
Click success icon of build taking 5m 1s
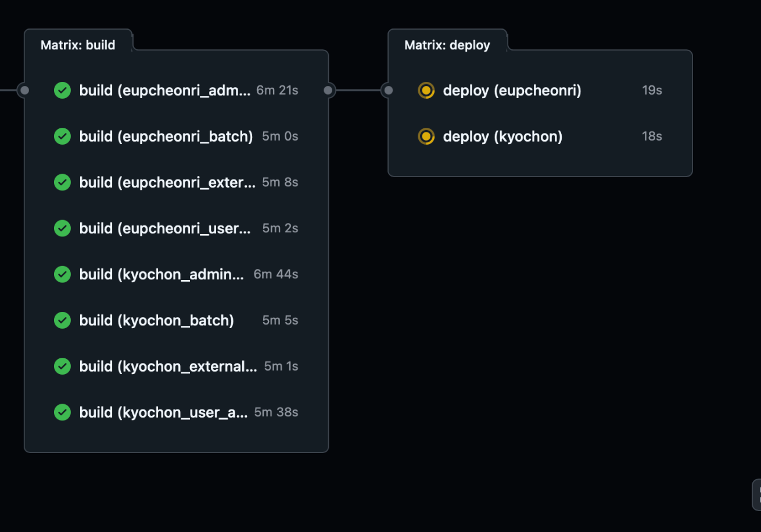click(62, 366)
